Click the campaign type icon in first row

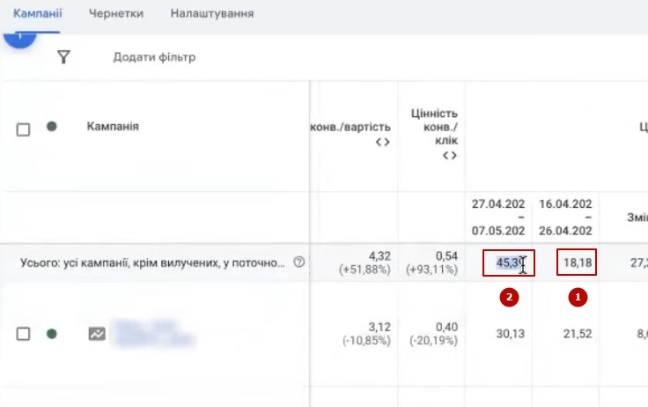pos(97,334)
